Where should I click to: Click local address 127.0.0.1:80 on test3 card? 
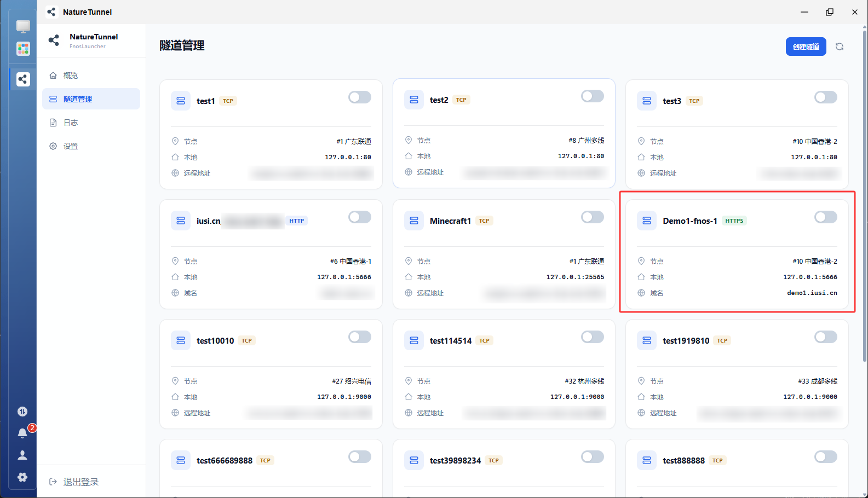(814, 157)
